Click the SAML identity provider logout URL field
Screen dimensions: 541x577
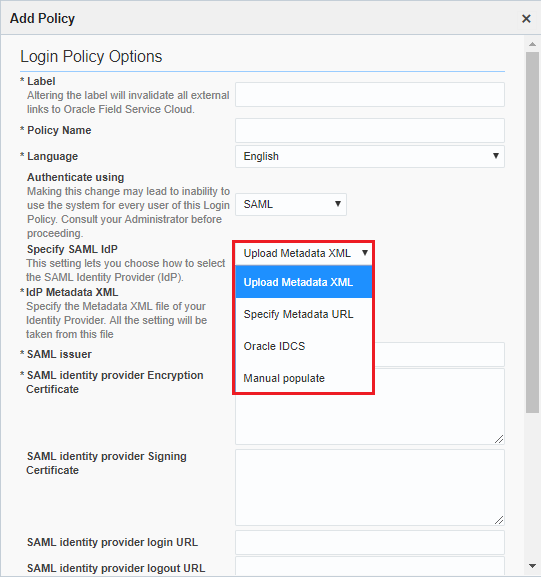[x=370, y=566]
